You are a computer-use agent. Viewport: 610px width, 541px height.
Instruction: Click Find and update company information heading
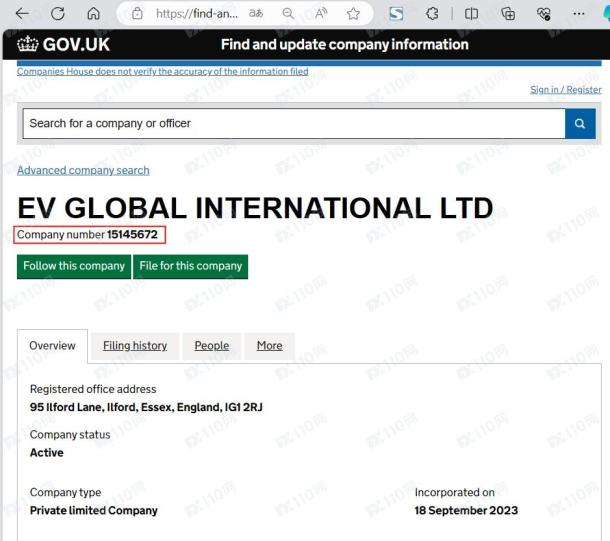tap(345, 44)
